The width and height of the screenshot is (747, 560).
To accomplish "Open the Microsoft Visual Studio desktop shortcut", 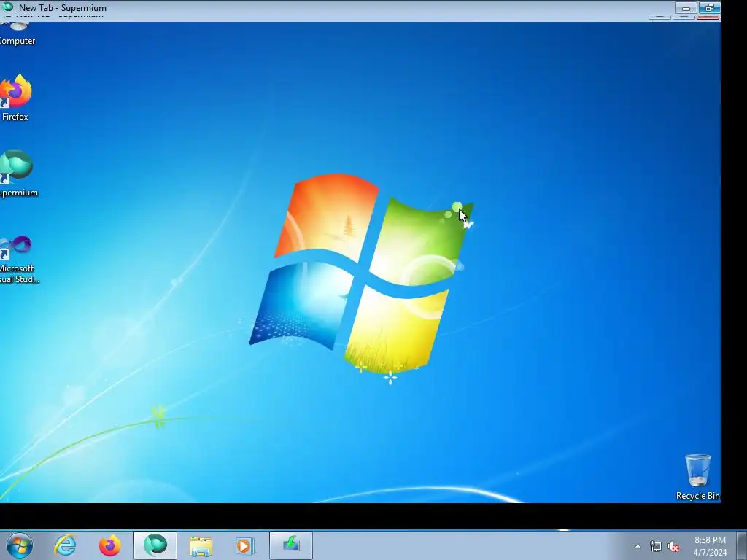I will pos(18,260).
